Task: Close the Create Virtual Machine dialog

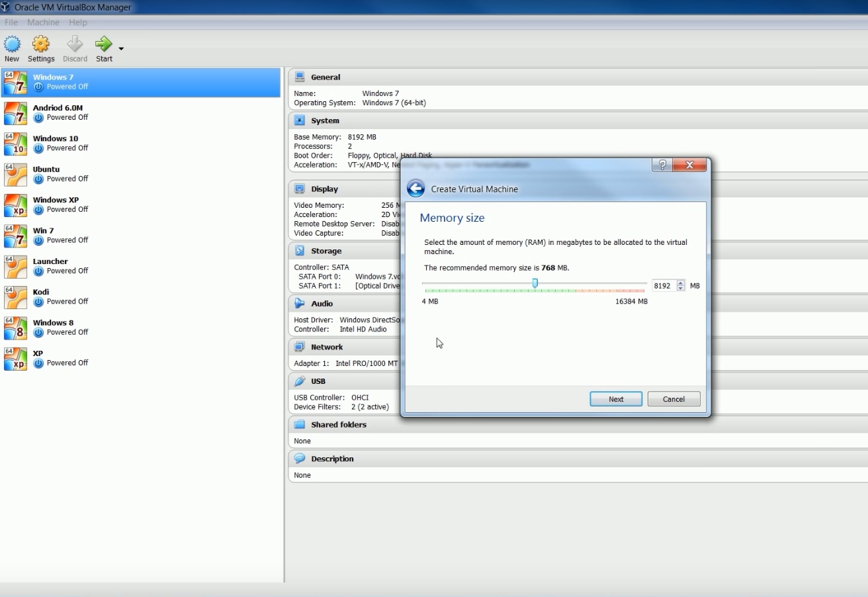Action: pyautogui.click(x=689, y=165)
